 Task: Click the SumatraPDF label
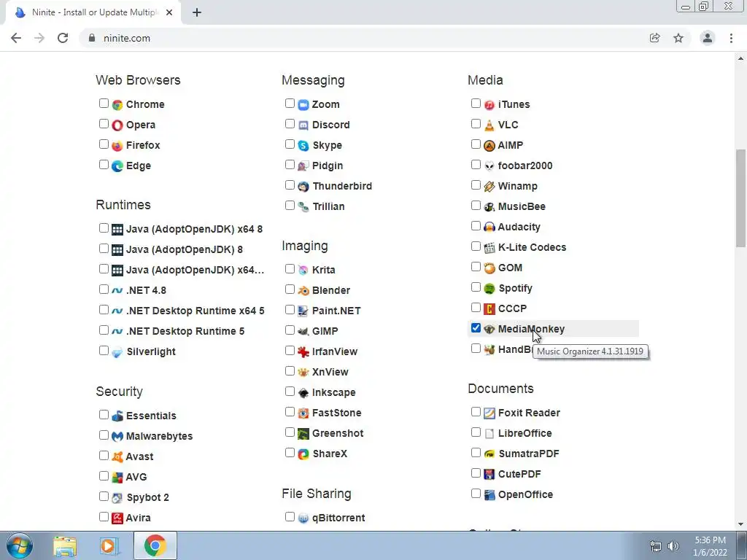[x=529, y=454]
